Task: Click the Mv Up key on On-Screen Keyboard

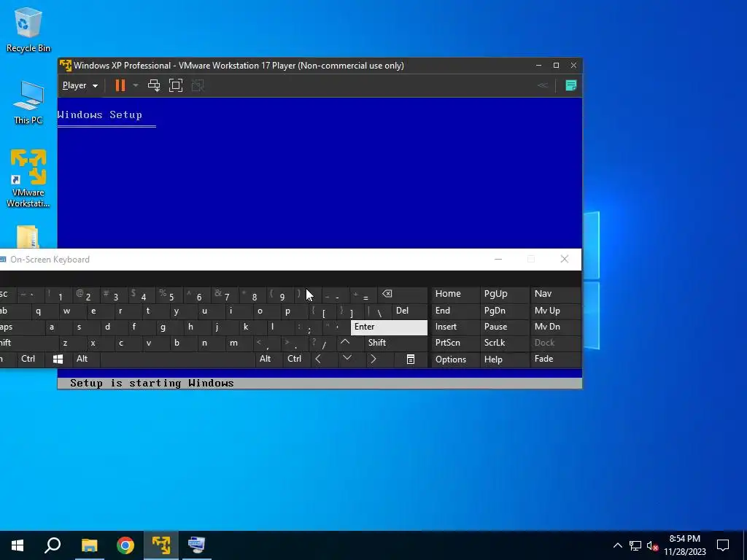Action: (555, 311)
